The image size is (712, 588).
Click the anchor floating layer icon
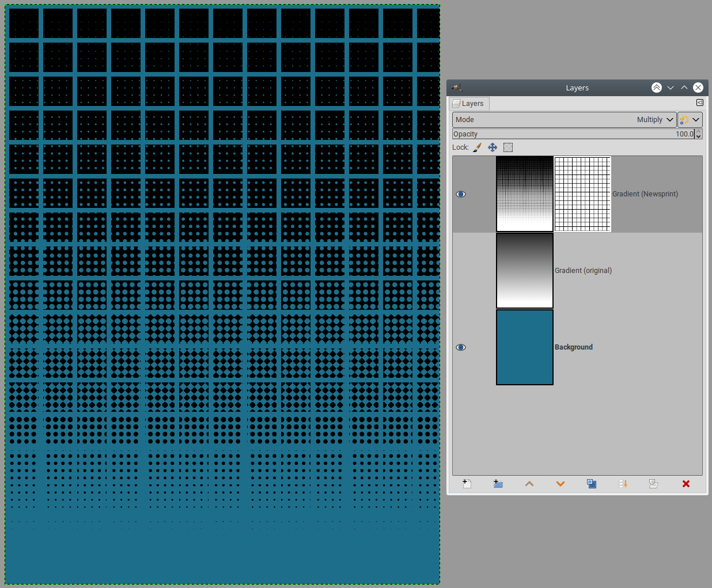(x=623, y=484)
